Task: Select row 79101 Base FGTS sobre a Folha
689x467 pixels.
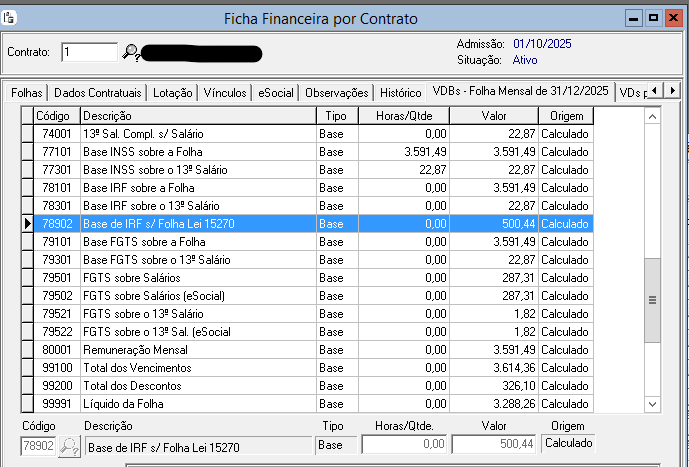Action: coord(198,241)
